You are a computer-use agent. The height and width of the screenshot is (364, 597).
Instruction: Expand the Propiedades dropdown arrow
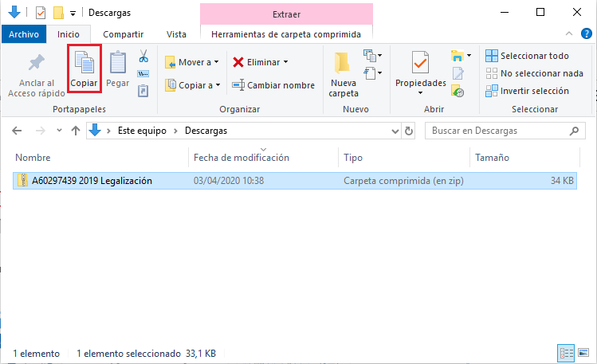(420, 93)
